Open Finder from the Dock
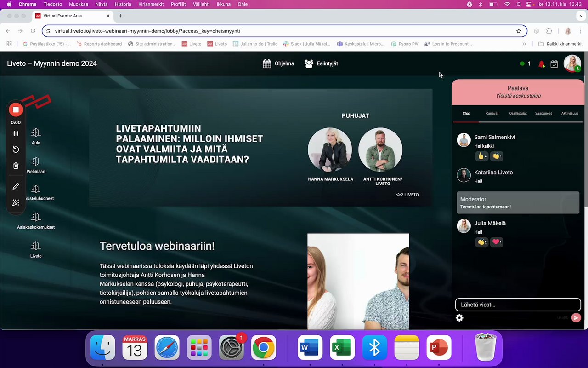 (x=102, y=347)
